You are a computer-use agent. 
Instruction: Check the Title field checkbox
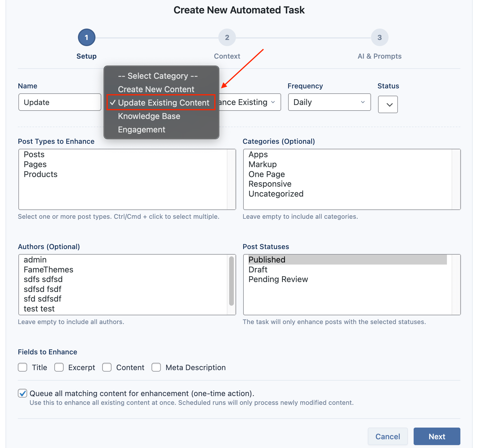tap(22, 367)
